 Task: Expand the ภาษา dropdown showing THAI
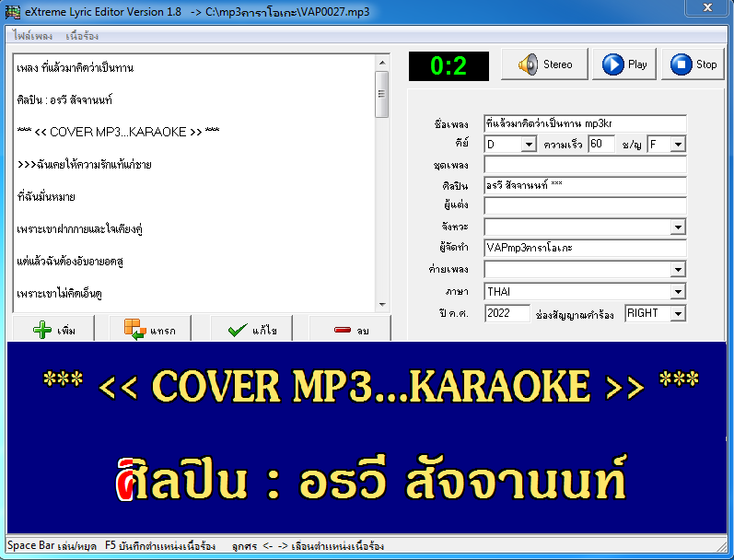pyautogui.click(x=678, y=291)
